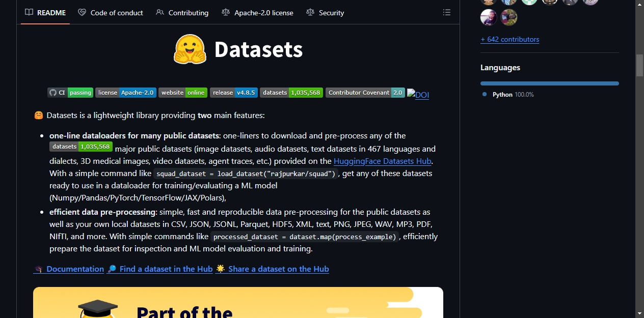
Task: Click the dataset.map(process_example) code snippet
Action: (305, 237)
